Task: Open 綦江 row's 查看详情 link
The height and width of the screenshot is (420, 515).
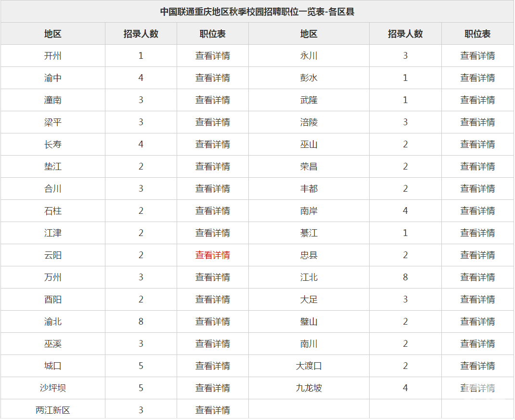Action: pos(477,233)
